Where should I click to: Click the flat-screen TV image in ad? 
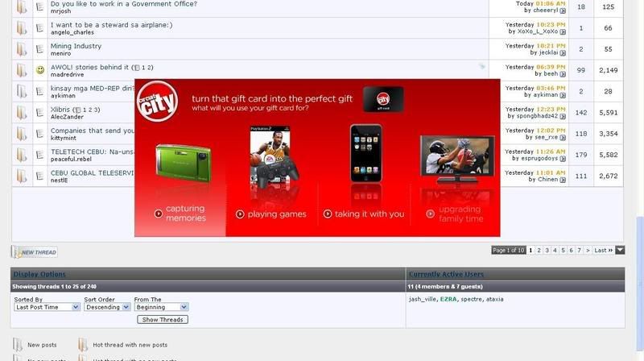click(x=457, y=160)
